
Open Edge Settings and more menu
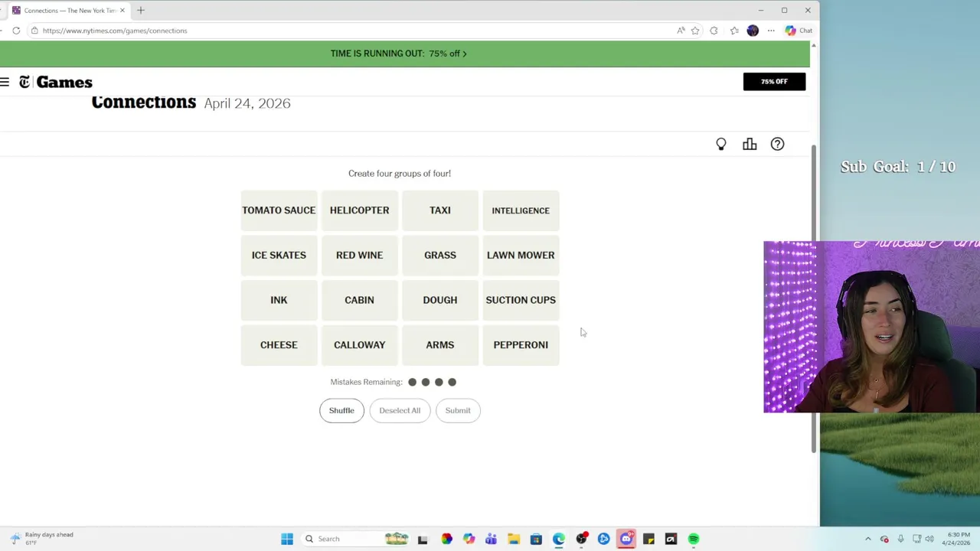(x=771, y=31)
